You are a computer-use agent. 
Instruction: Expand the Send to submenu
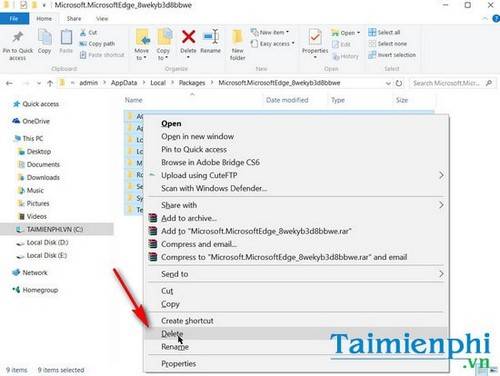296,274
